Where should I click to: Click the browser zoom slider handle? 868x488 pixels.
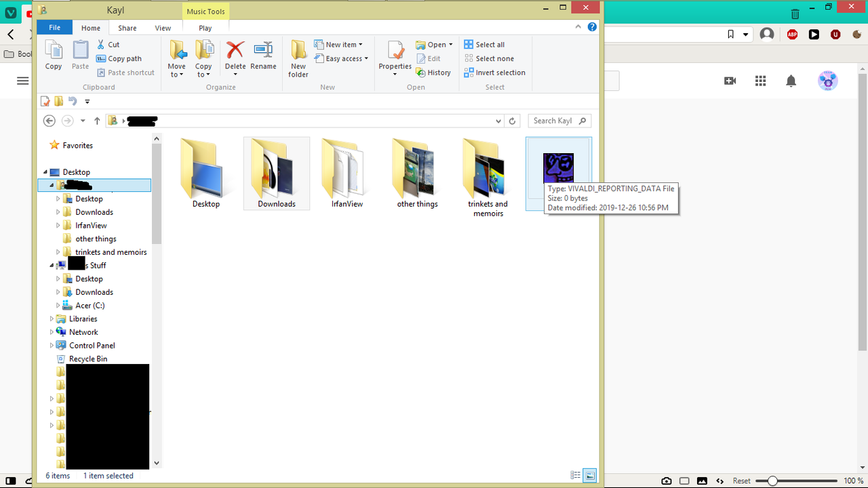click(x=772, y=481)
